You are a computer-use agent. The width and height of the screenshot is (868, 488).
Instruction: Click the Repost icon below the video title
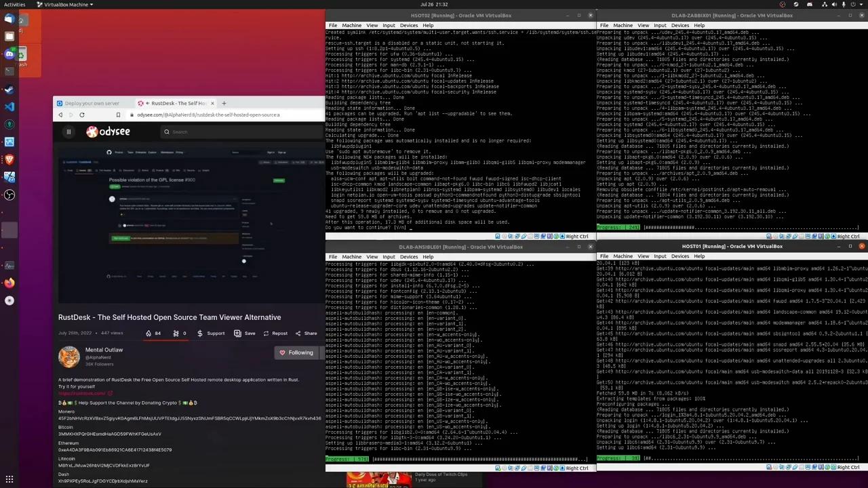[x=267, y=333]
